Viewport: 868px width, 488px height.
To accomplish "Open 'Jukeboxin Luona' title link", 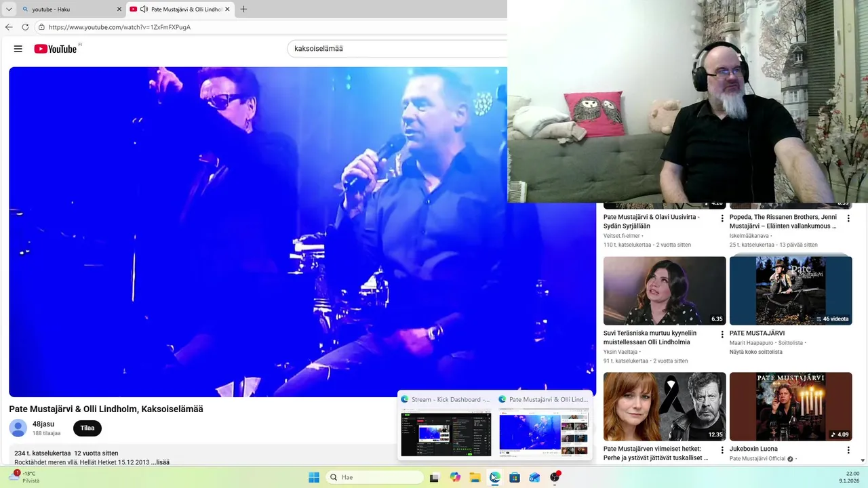I will (753, 449).
